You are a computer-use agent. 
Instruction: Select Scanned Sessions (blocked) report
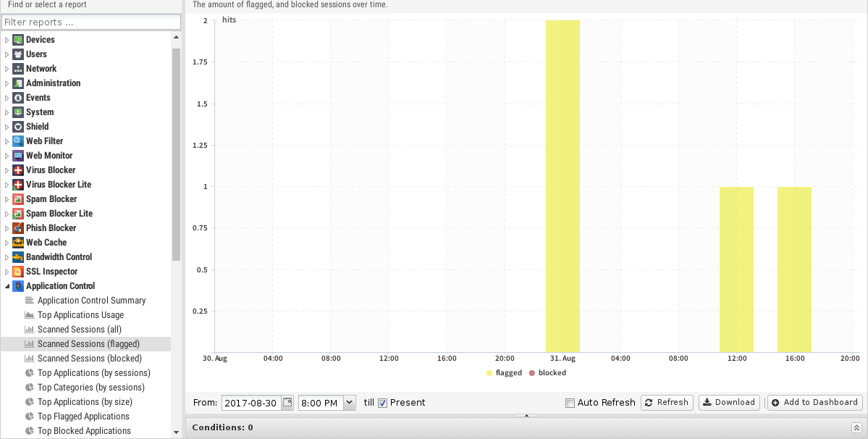pos(89,359)
